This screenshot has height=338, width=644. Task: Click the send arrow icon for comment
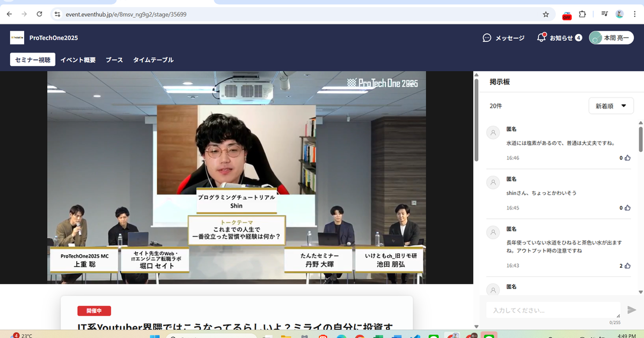tap(632, 310)
